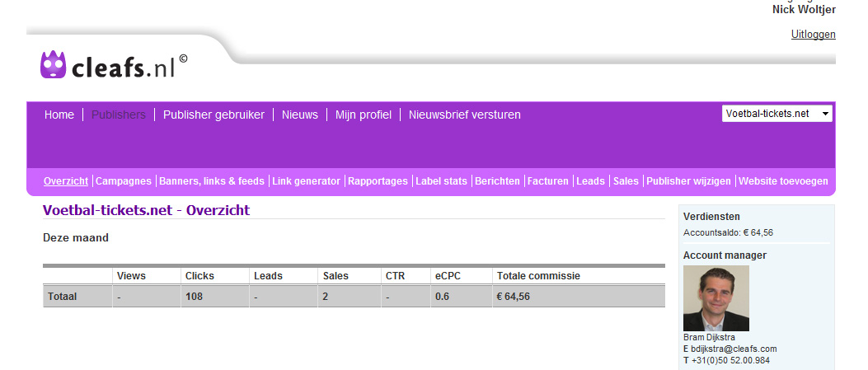Image resolution: width=868 pixels, height=370 pixels.
Task: Open the Voetbal-tickets.net website dropdown
Action: coord(777,114)
